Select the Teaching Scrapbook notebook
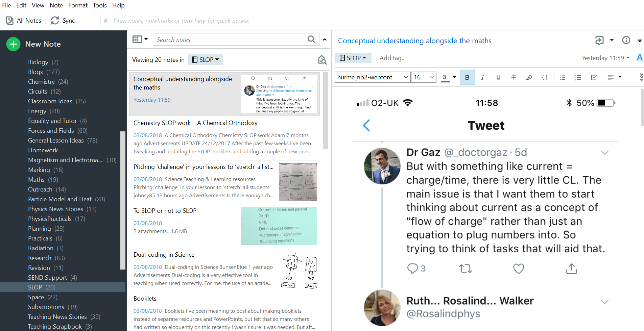 (60, 327)
